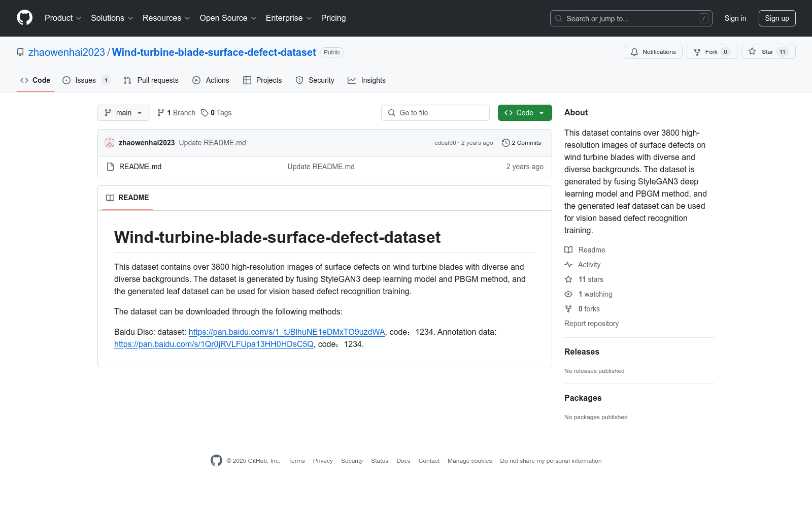Open the Security tab
Screen dimensions: 812x508
[315, 80]
